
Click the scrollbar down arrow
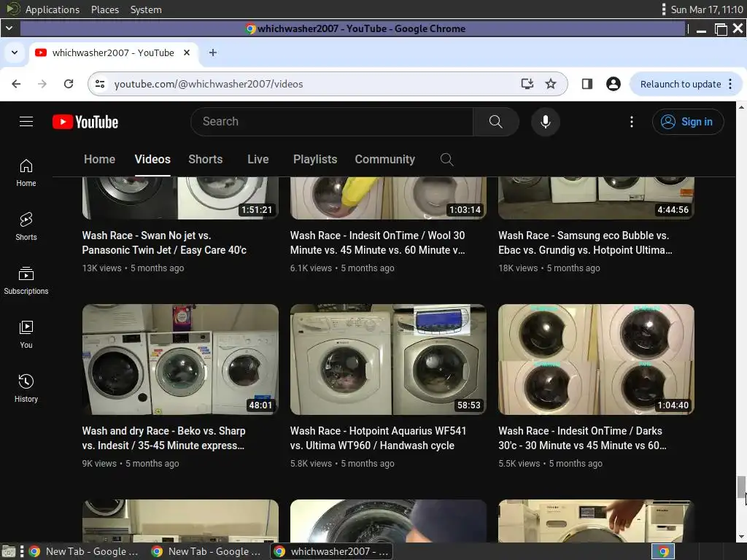point(741,537)
